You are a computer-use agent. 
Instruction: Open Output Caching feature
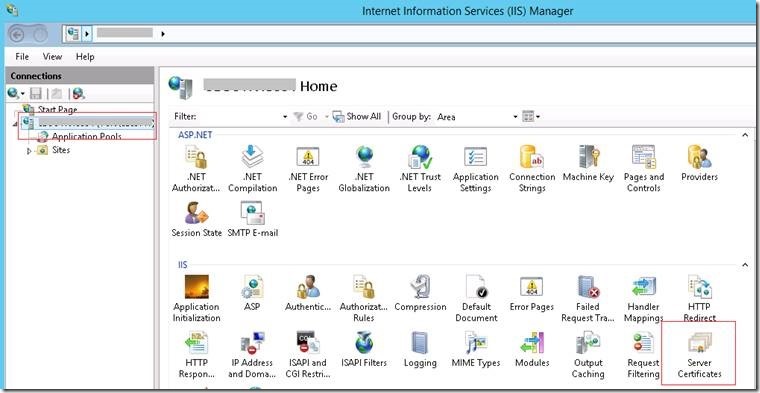tap(588, 355)
